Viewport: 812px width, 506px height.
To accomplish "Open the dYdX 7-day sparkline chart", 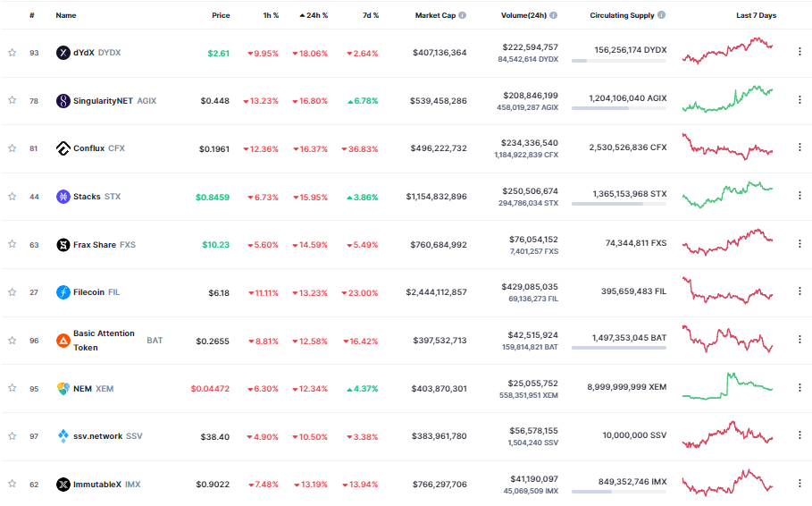I will coord(728,51).
